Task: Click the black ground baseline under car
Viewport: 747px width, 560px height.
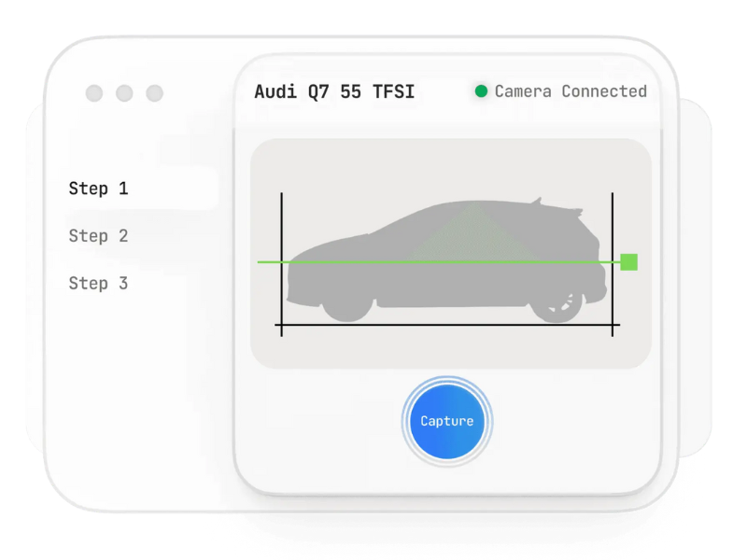Action: click(x=446, y=327)
